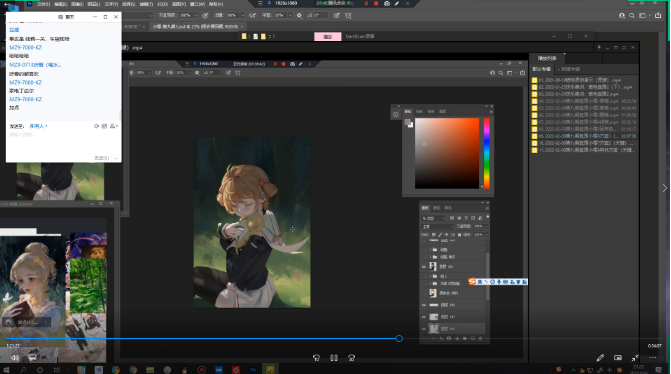Pause the video with the pause button
671x374 pixels.
coord(334,358)
